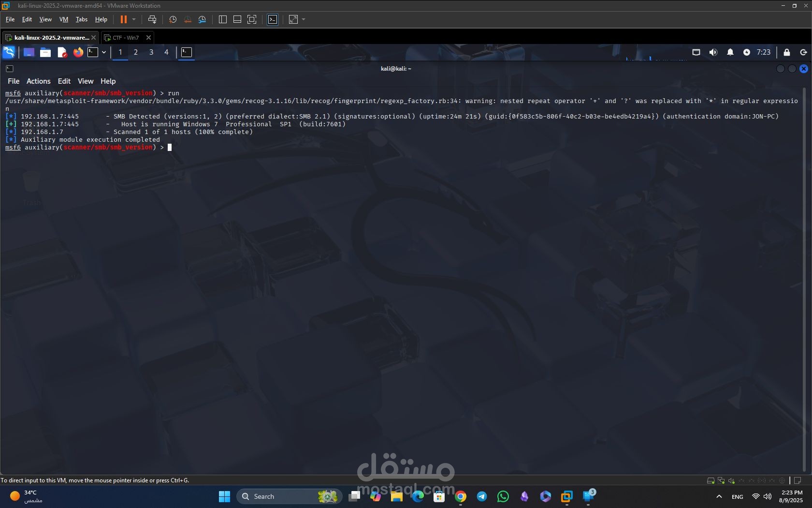Image resolution: width=812 pixels, height=508 pixels.
Task: Open Kali notifications bell
Action: 730,52
